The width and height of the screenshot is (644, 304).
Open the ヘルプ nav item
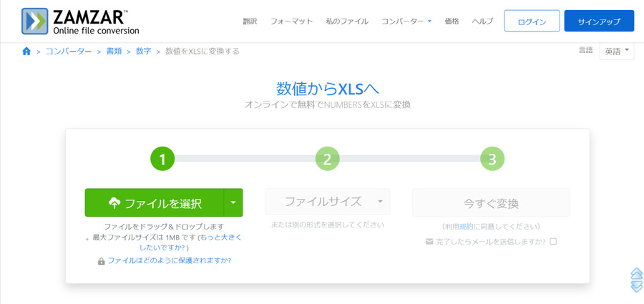[482, 21]
